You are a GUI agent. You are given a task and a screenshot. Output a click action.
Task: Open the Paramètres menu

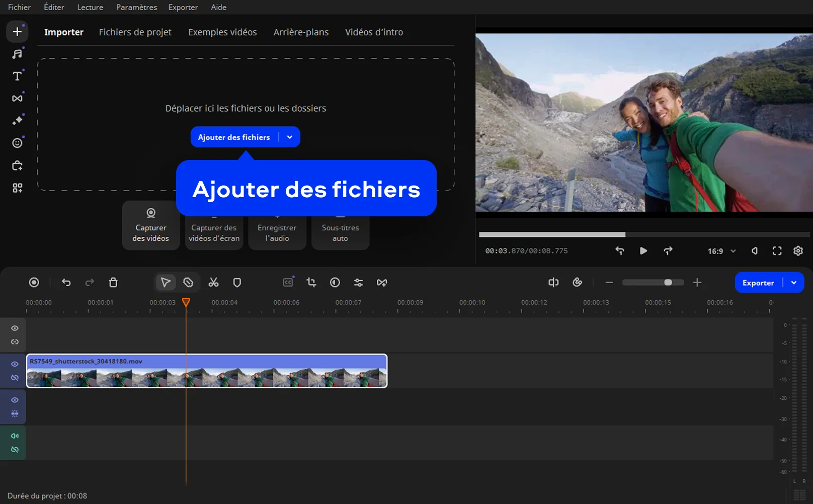(136, 7)
